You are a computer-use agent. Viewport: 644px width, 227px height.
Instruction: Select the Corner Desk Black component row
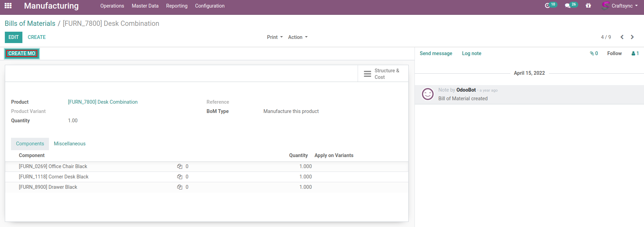tap(54, 177)
